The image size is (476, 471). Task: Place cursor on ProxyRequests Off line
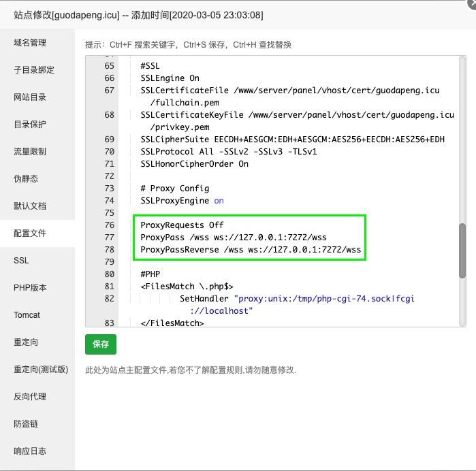click(183, 225)
